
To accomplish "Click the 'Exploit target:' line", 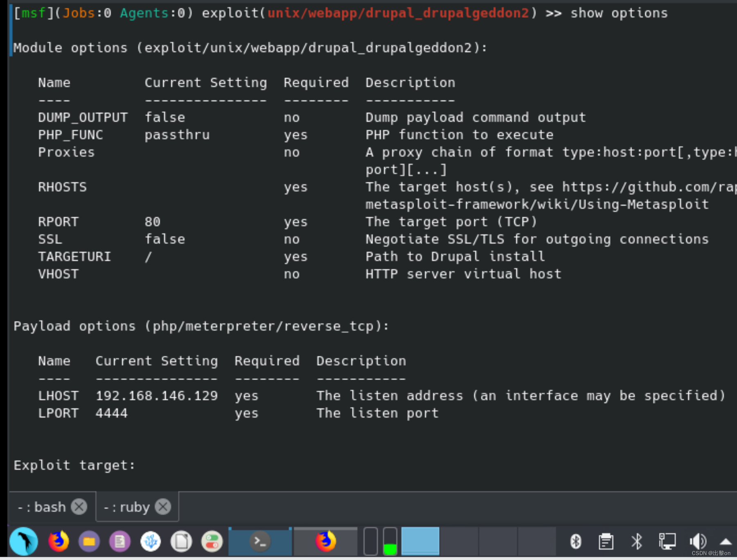I will 74,465.
